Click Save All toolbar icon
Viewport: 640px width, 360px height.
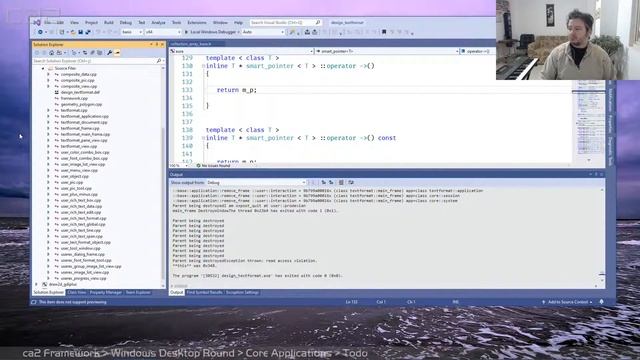[x=88, y=32]
